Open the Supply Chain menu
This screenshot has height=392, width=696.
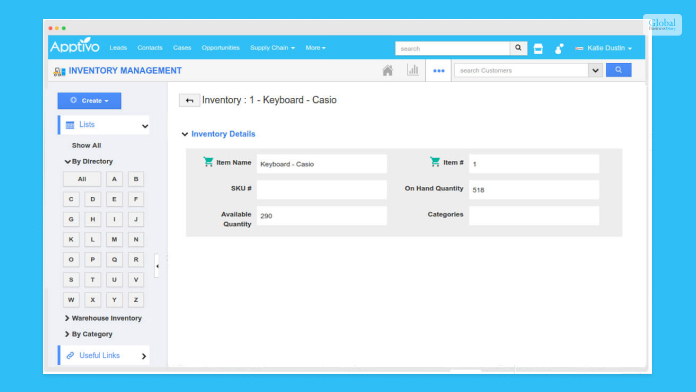tap(272, 48)
